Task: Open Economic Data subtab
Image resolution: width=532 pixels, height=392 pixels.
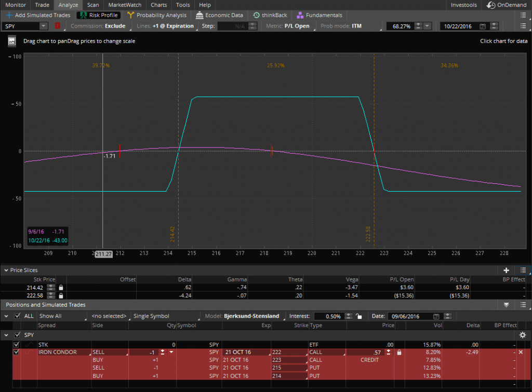Action: (x=220, y=15)
